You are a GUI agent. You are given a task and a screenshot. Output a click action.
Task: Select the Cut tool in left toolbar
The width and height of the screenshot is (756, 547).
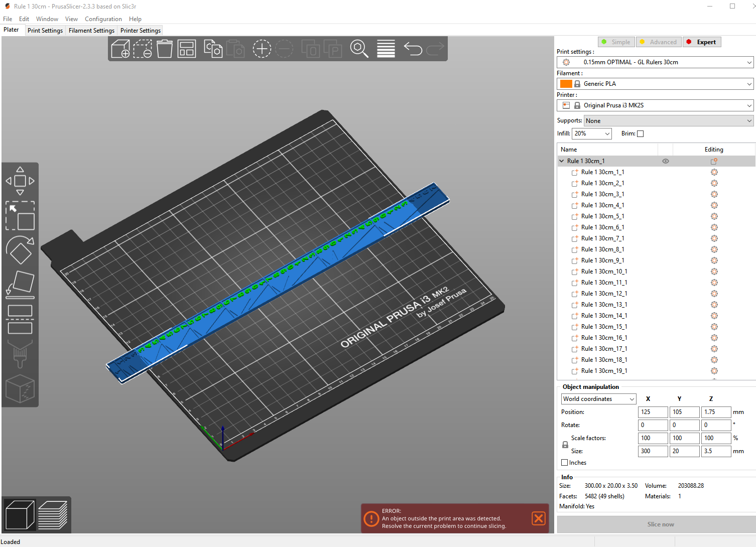[20, 319]
